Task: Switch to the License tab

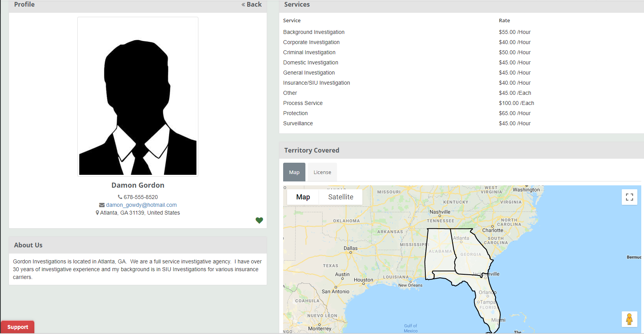Action: [x=322, y=172]
